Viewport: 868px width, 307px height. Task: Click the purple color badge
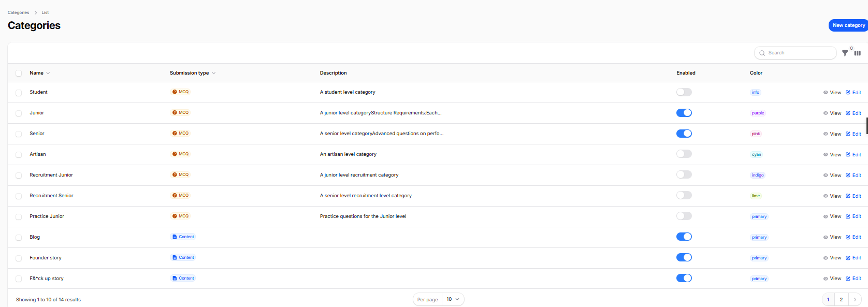click(758, 113)
